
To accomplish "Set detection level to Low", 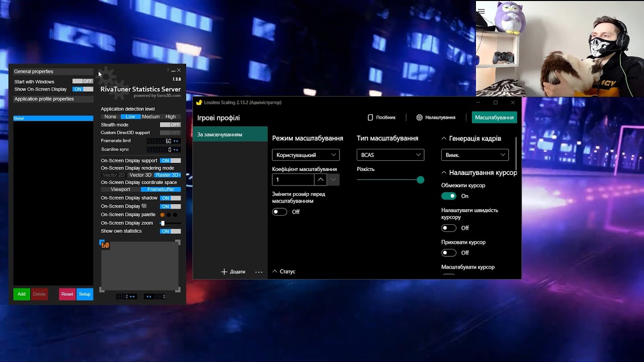I will click(130, 117).
